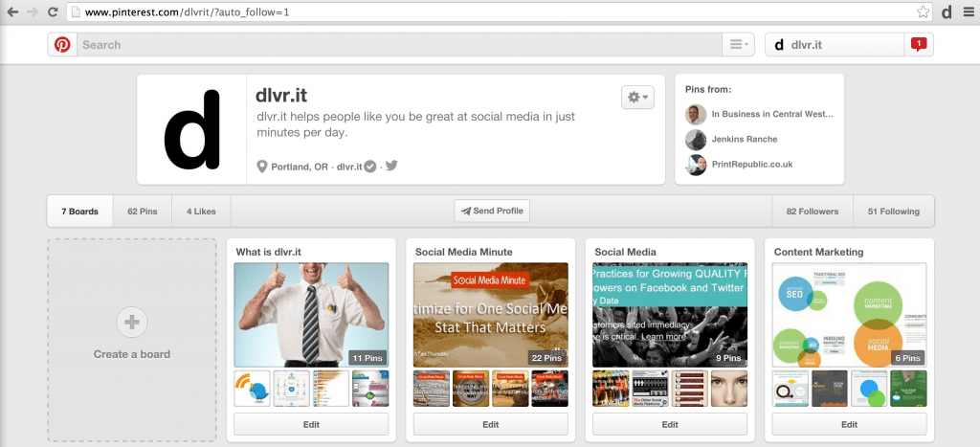
Task: Edit the Social Media board
Action: pos(670,424)
